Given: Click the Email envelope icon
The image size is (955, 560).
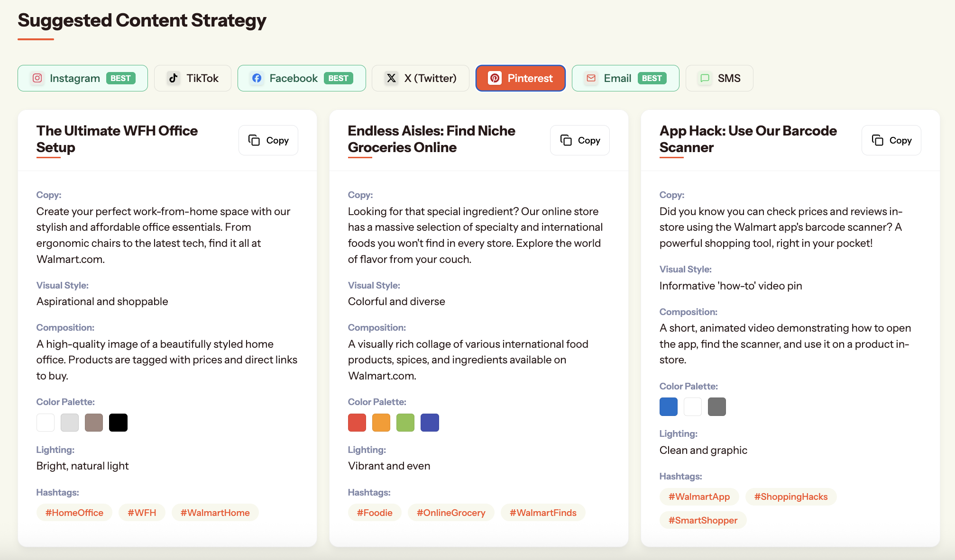Looking at the screenshot, I should pos(591,78).
